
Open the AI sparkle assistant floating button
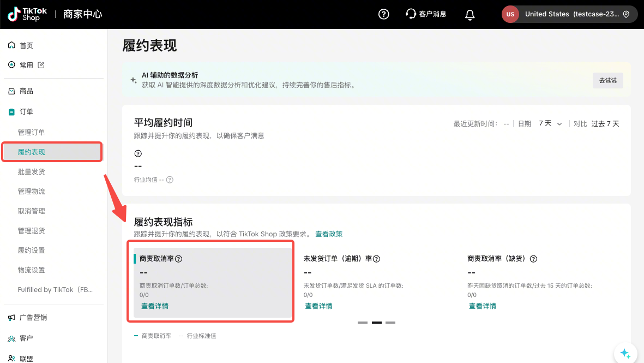[x=625, y=354]
